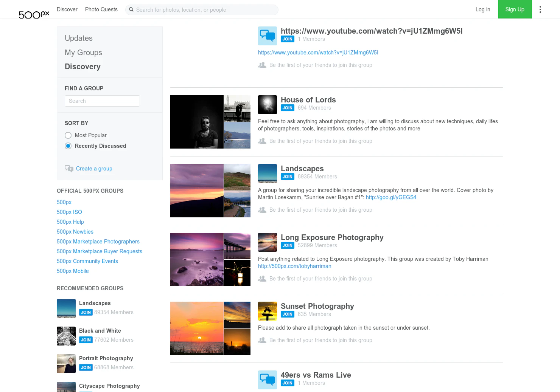
Task: Click friends icon under House of Lords
Action: (x=262, y=141)
